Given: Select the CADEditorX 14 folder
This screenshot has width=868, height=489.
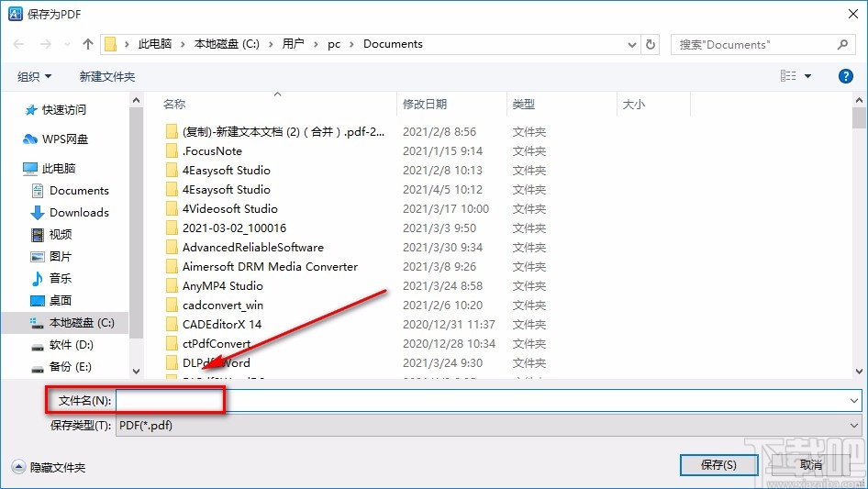Looking at the screenshot, I should click(x=213, y=325).
